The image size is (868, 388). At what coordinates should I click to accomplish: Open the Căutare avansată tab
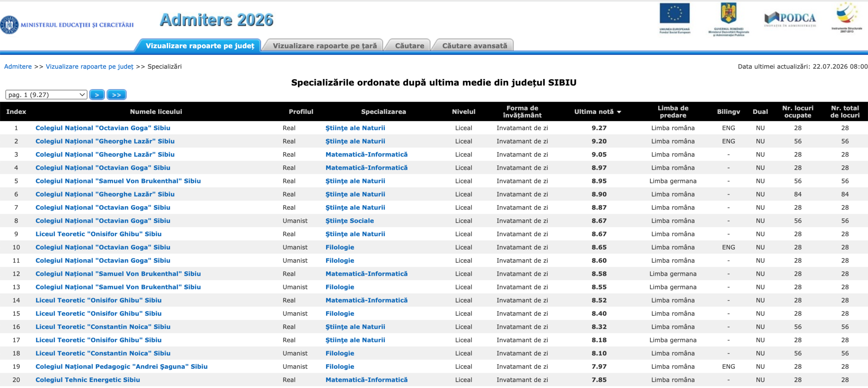pos(474,46)
